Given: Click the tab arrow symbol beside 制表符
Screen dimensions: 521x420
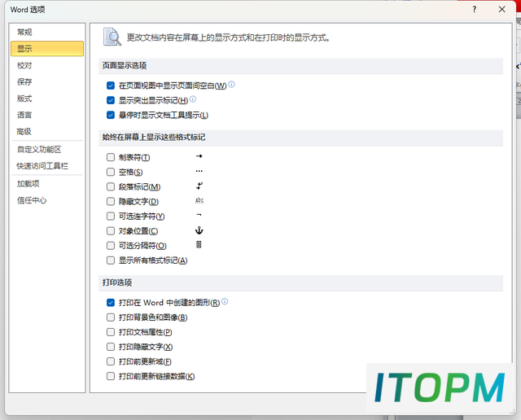Looking at the screenshot, I should 199,156.
